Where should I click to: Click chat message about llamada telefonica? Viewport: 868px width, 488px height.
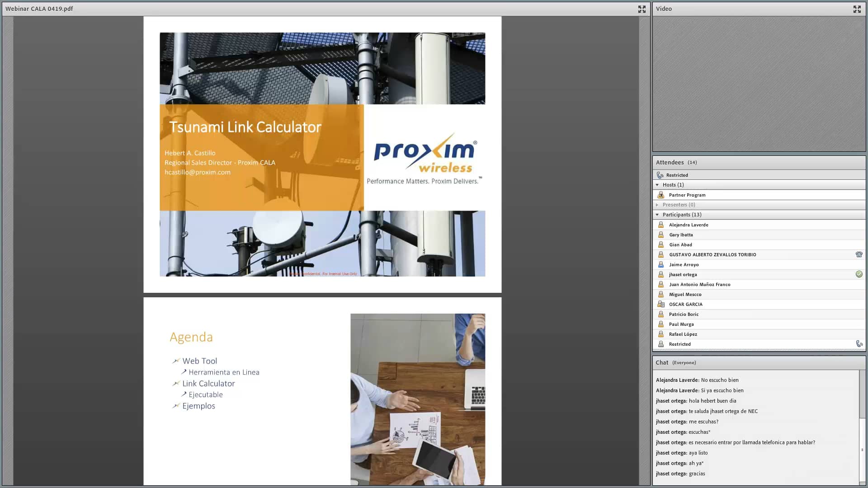(752, 442)
